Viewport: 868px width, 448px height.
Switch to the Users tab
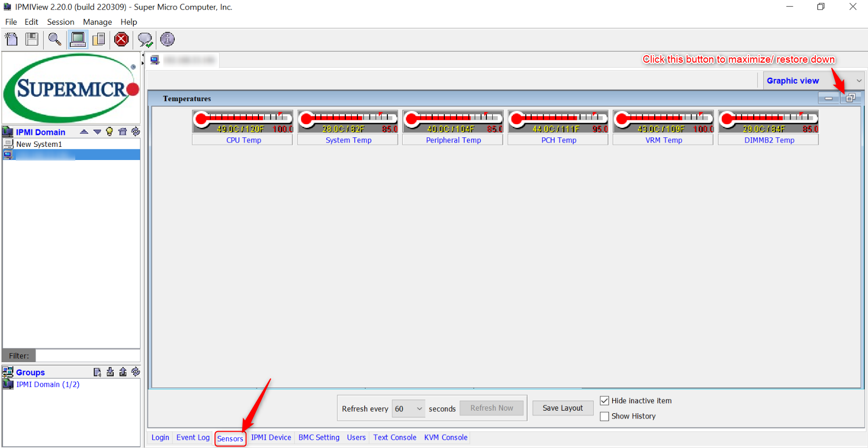356,437
